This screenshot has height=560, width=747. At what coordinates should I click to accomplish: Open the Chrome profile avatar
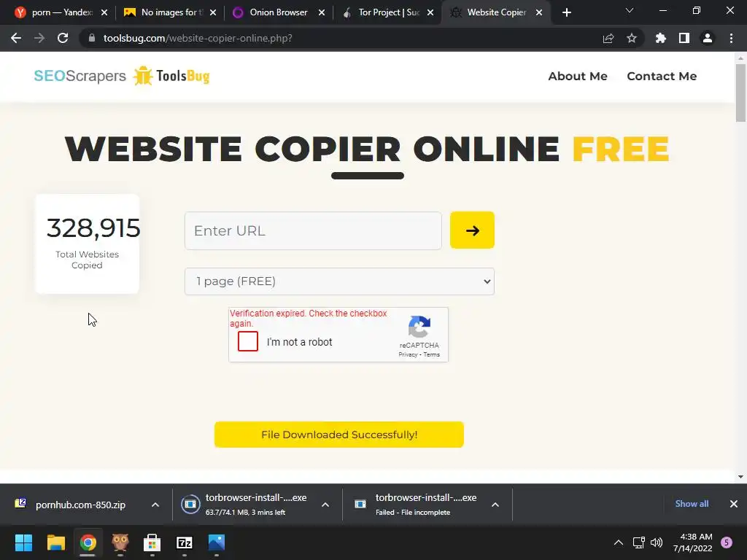pyautogui.click(x=708, y=38)
